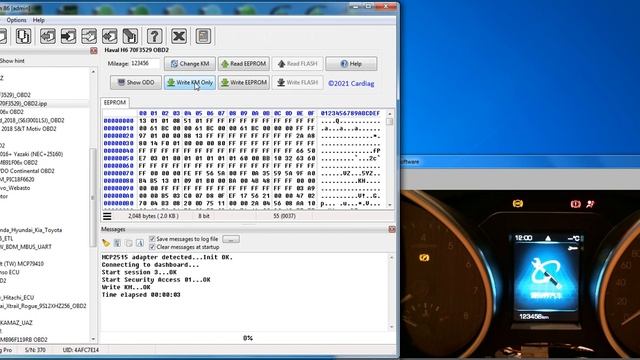
Task: Select the KAMAZ_UAZ list item
Action: point(16,323)
